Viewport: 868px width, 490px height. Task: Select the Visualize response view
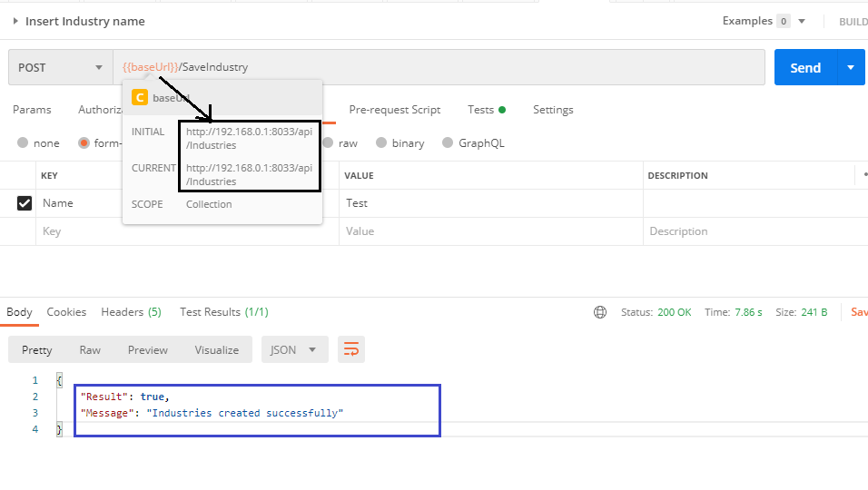click(x=217, y=350)
